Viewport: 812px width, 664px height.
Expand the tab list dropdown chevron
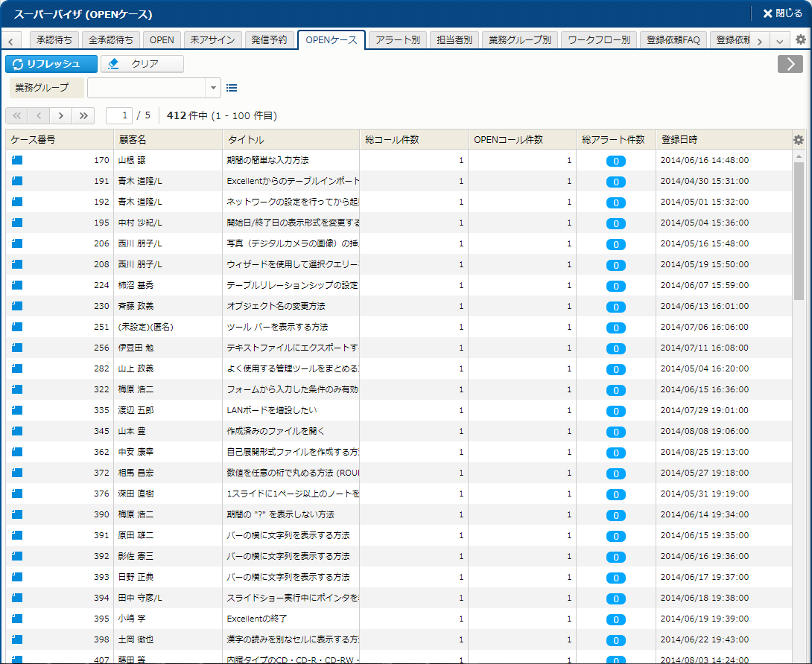(x=779, y=41)
